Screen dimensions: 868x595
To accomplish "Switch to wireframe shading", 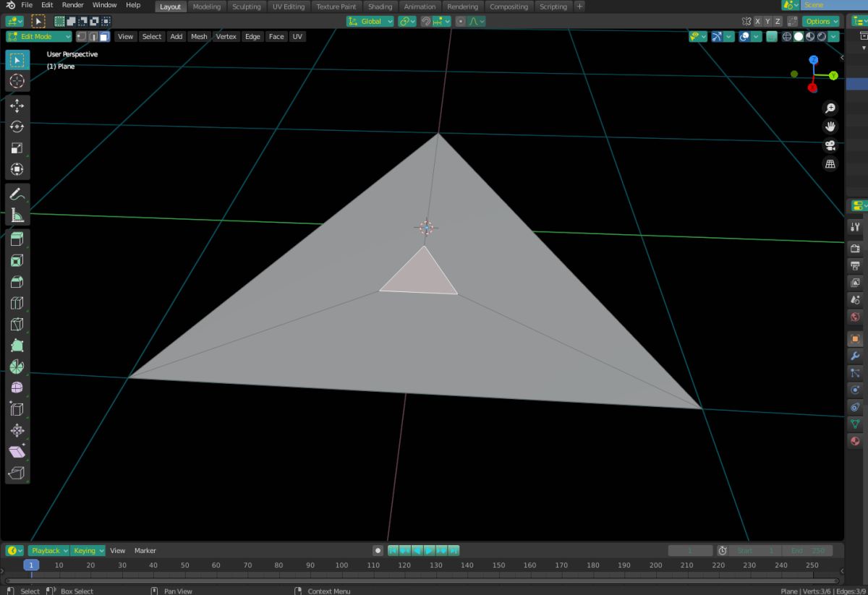I will [x=787, y=37].
